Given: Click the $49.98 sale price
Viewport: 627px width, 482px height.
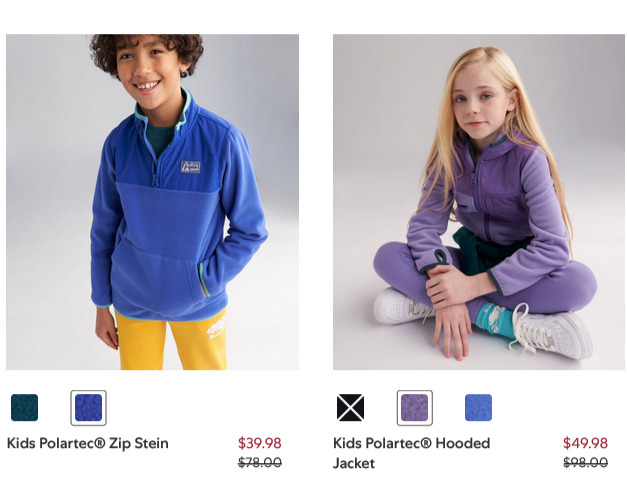Looking at the screenshot, I should click(585, 443).
